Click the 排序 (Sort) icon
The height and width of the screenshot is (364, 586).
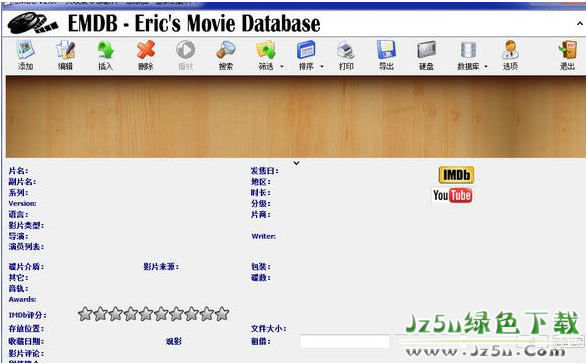tap(306, 50)
